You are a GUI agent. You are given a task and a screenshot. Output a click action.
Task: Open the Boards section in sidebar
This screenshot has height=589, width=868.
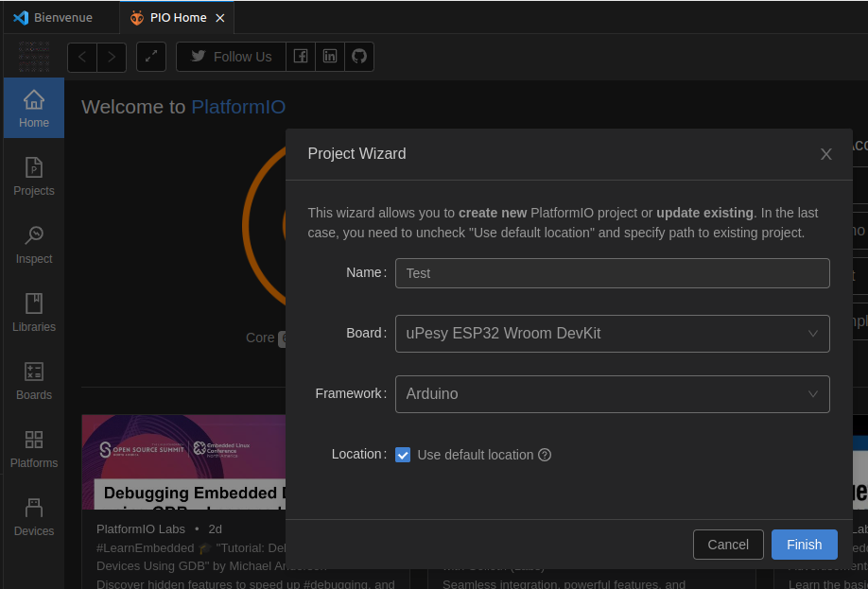(x=34, y=381)
